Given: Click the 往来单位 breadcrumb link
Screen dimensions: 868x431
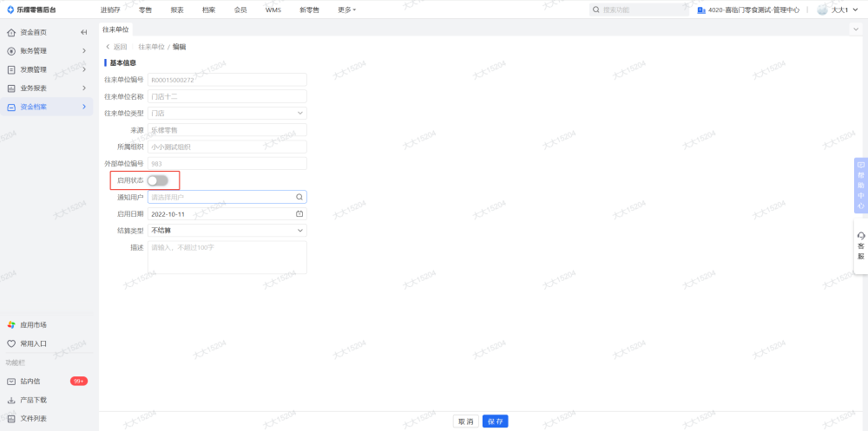Looking at the screenshot, I should 151,47.
